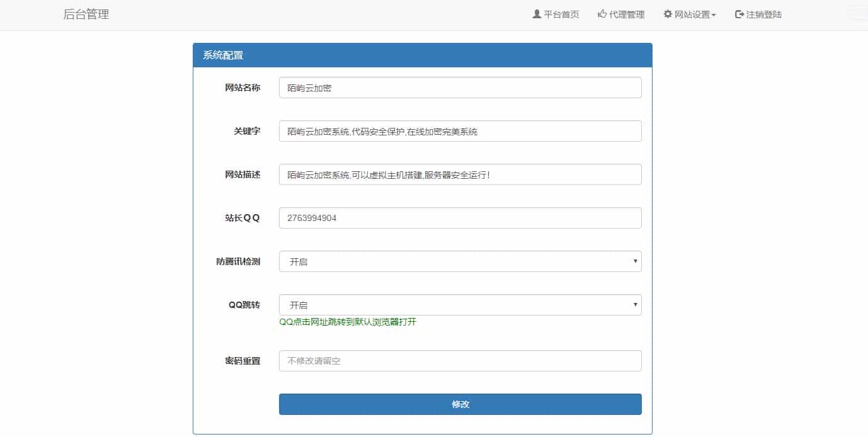This screenshot has width=868, height=437.
Task: Click inside the 网站描述 input field
Action: pos(460,174)
